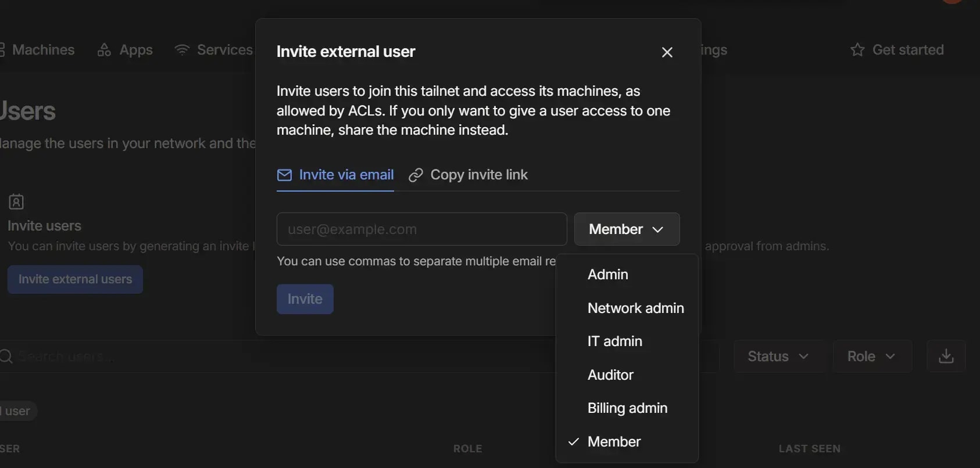
Task: Click the envelope icon on email tab
Action: (x=284, y=175)
